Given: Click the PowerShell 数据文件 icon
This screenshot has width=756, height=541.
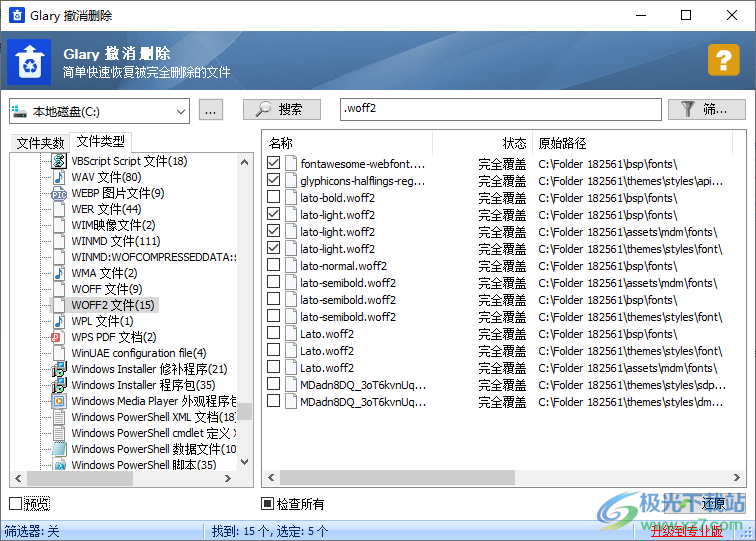Looking at the screenshot, I should pos(59,448).
